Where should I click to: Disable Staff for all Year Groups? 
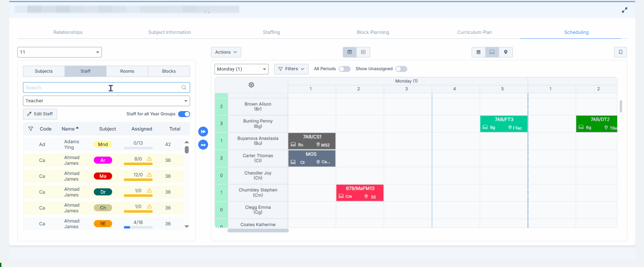(x=184, y=114)
